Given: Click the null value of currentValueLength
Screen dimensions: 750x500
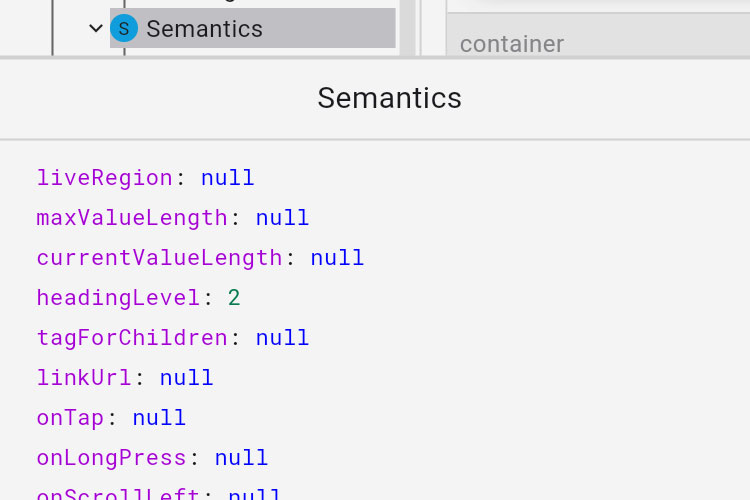Looking at the screenshot, I should tap(337, 258).
